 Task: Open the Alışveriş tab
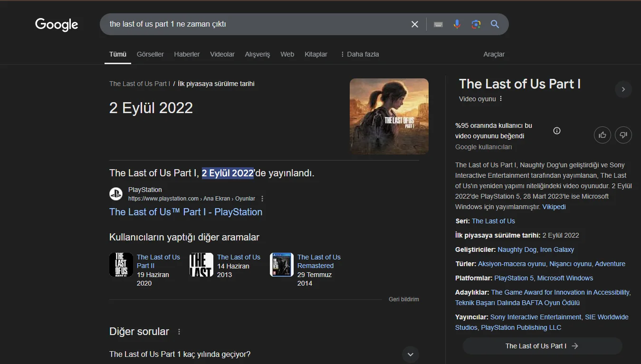258,54
